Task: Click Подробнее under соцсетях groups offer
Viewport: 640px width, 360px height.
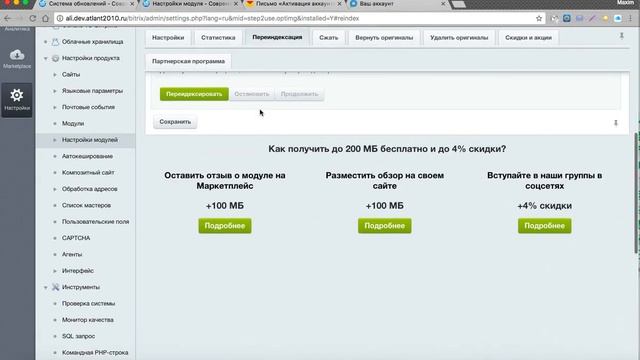Action: click(544, 226)
